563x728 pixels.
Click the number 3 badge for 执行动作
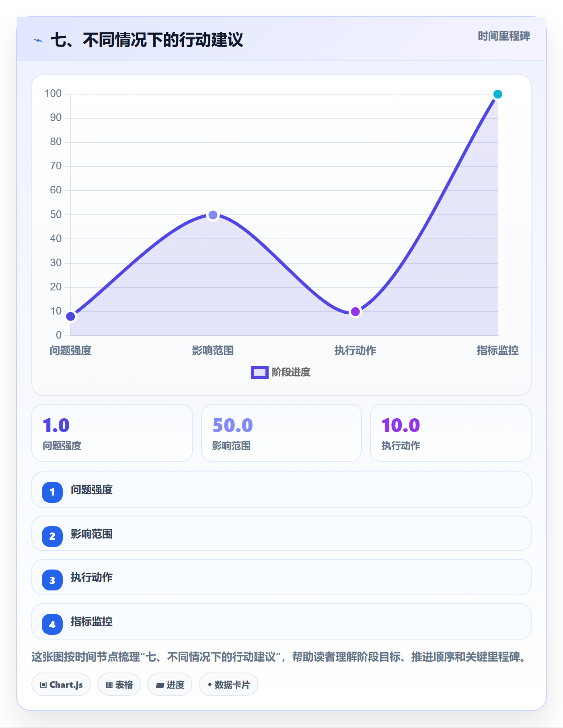pos(52,580)
